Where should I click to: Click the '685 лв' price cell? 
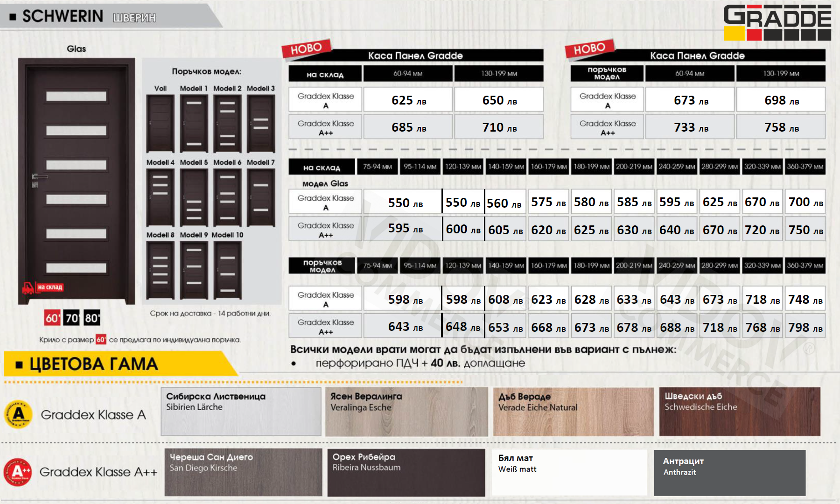(x=408, y=127)
